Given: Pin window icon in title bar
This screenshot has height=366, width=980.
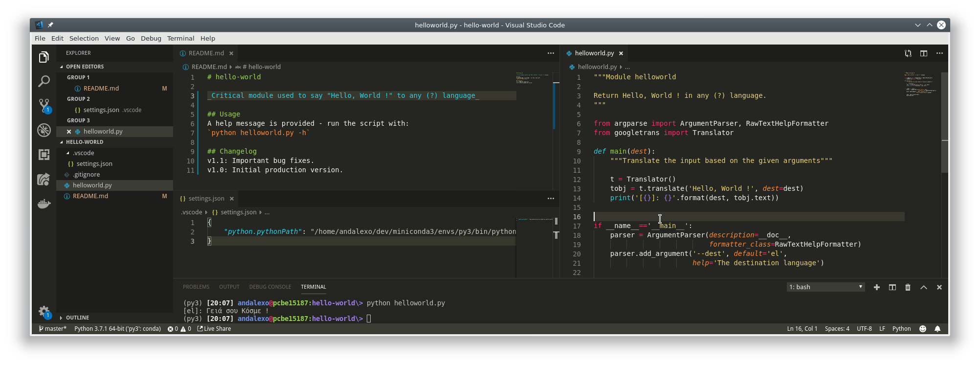Looking at the screenshot, I should click(50, 25).
